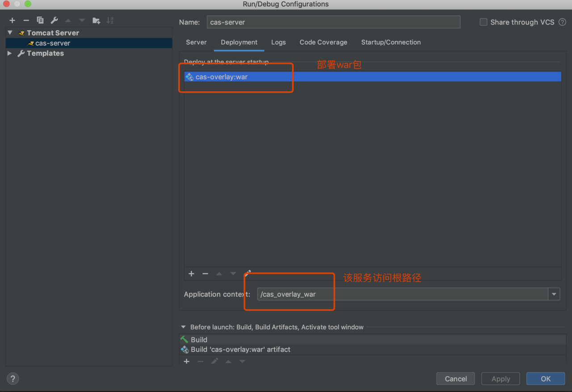
Task: Click the copy configuration icon
Action: tap(40, 20)
